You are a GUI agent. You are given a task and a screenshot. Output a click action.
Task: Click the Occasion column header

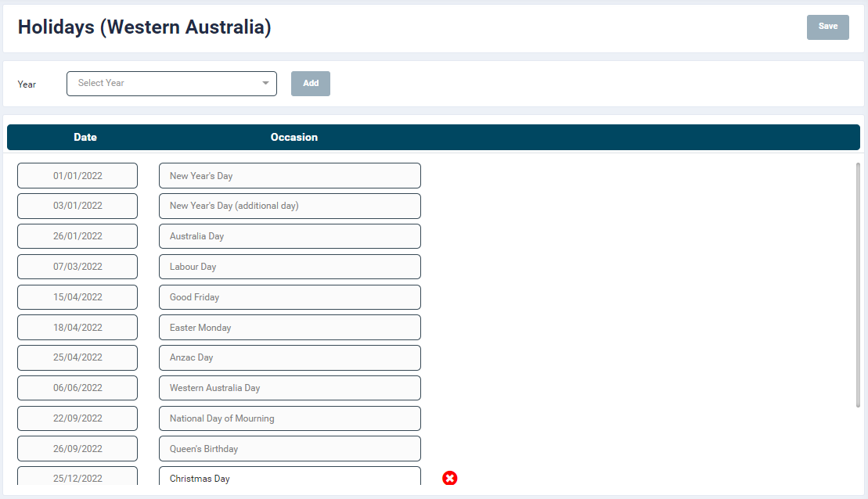(294, 137)
